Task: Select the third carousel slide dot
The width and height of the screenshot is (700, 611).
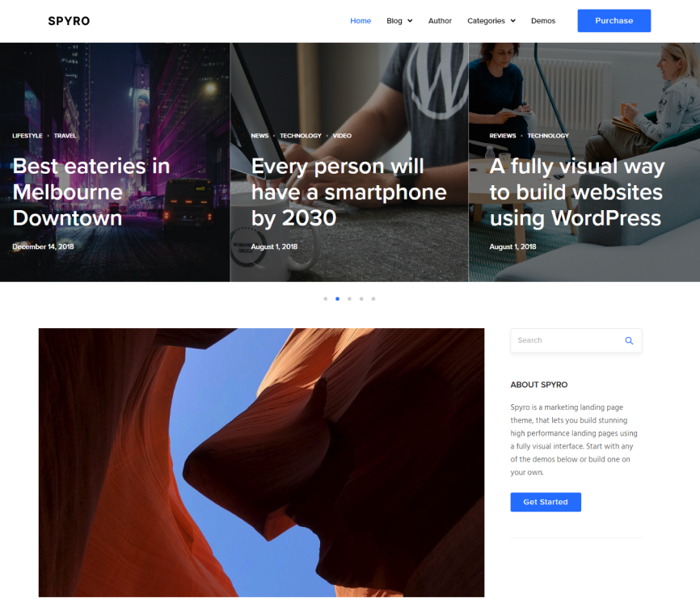Action: (x=349, y=298)
